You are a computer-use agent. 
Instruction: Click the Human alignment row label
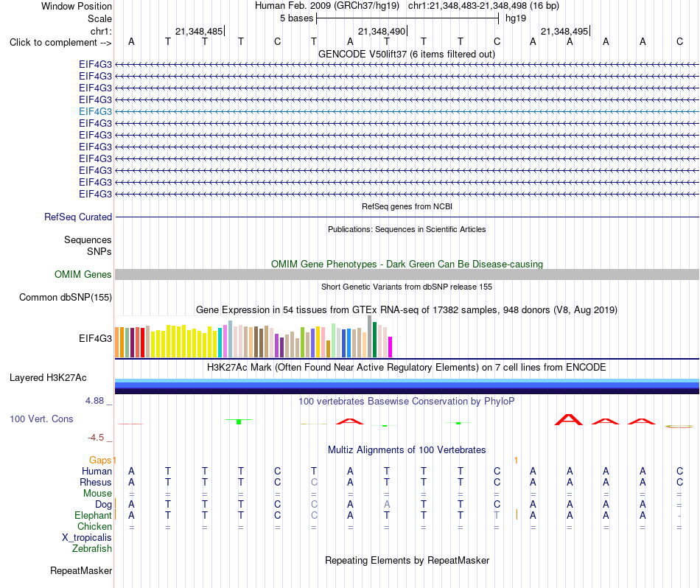[97, 471]
